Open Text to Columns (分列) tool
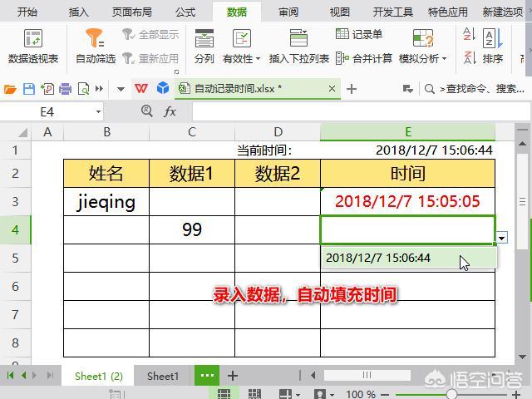532x399 pixels. pyautogui.click(x=204, y=47)
